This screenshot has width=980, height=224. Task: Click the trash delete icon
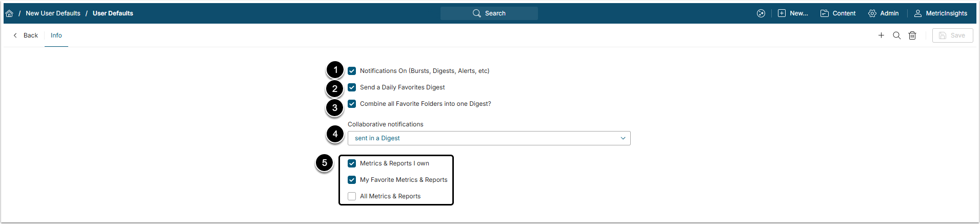912,35
